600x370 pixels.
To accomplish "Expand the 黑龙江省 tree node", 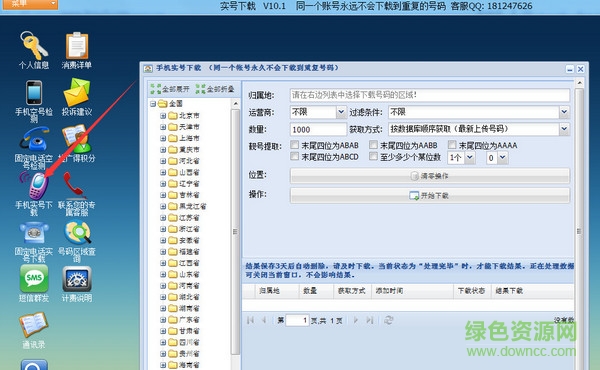I will point(163,206).
